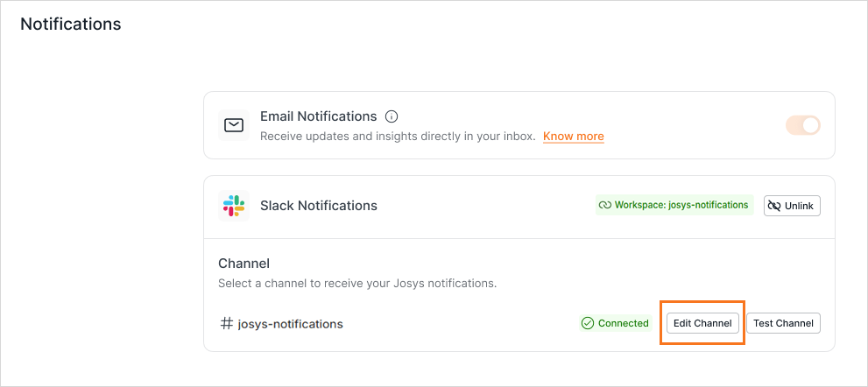Select the josys-notifications channel name

[x=290, y=324]
